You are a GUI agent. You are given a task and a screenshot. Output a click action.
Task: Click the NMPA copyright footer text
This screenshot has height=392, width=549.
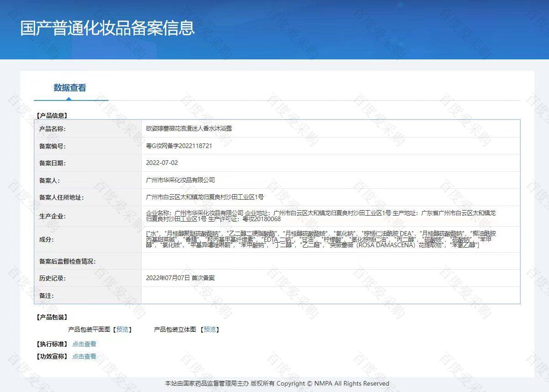[x=277, y=383]
